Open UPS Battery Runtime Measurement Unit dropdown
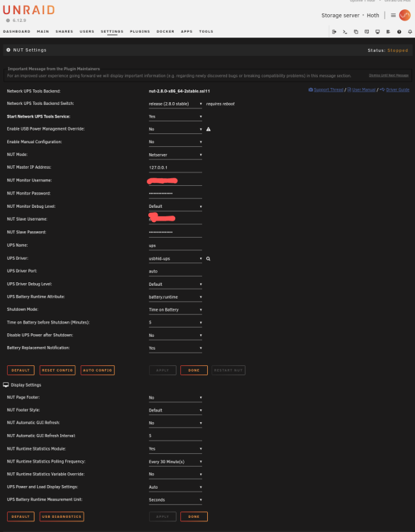 click(175, 500)
